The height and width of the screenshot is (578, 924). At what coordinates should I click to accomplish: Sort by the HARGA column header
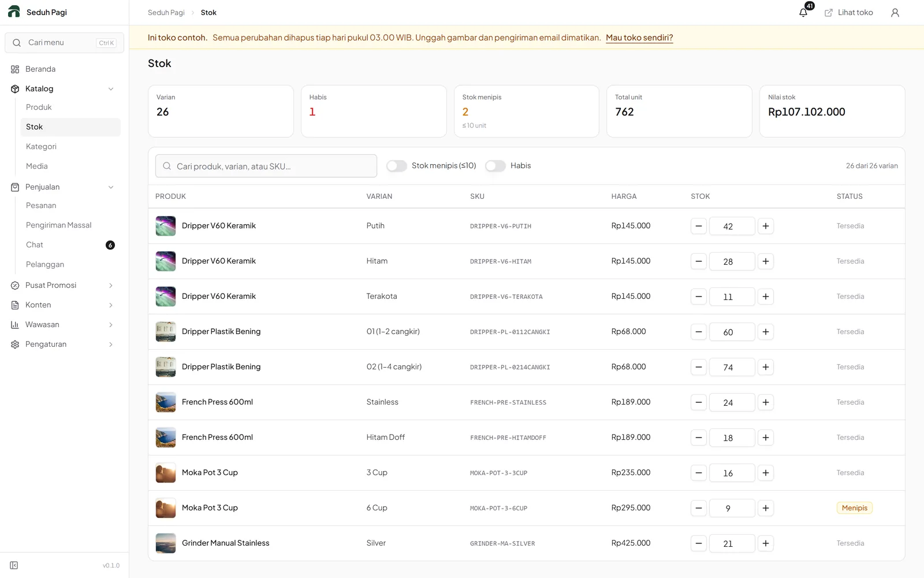(624, 197)
